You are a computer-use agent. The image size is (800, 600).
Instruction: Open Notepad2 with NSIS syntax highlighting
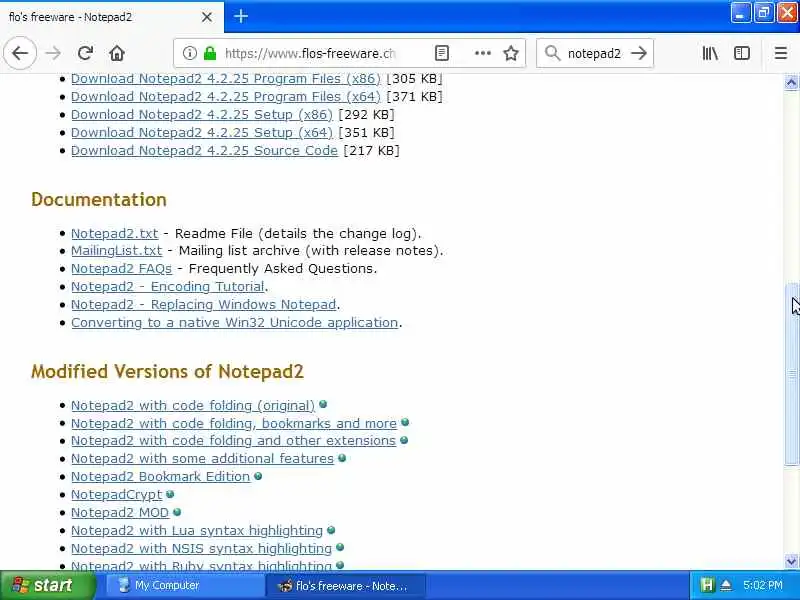pyautogui.click(x=202, y=548)
